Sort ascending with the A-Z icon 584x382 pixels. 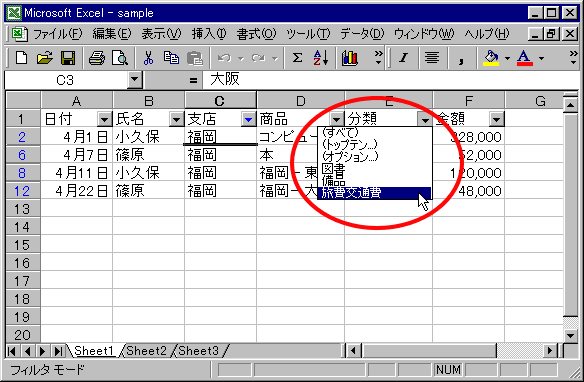pos(320,58)
